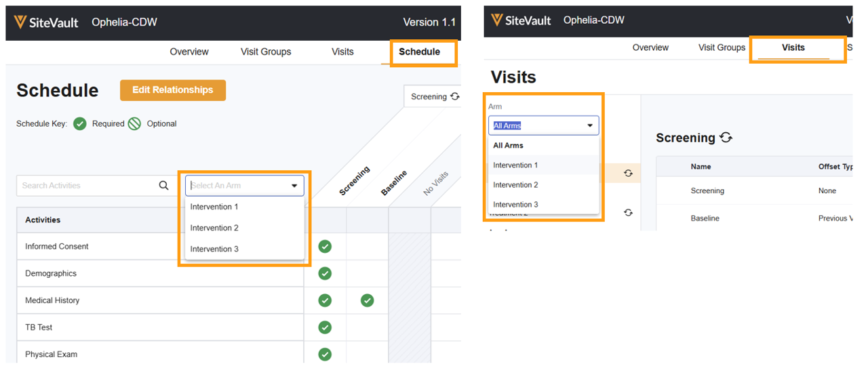Viewport: 868px width, 387px height.
Task: Toggle TB Test checkmark under Screening
Action: pos(325,327)
